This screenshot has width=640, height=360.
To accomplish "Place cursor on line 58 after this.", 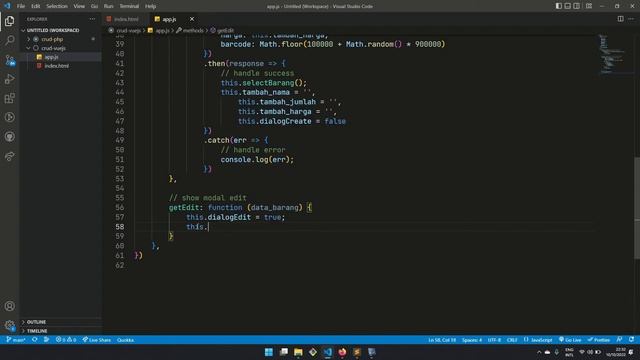I will (x=209, y=227).
